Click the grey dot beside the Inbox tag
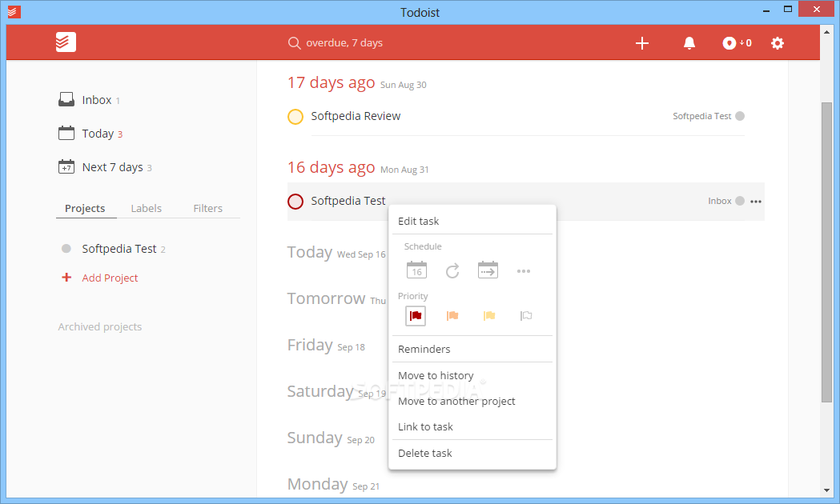Image resolution: width=840 pixels, height=504 pixels. 740,201
